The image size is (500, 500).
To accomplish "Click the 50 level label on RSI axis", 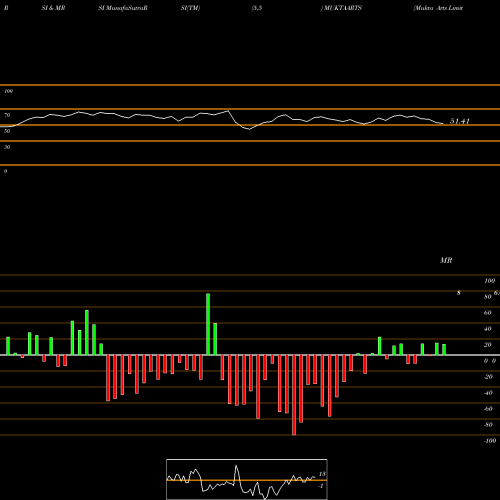I will [x=7, y=131].
